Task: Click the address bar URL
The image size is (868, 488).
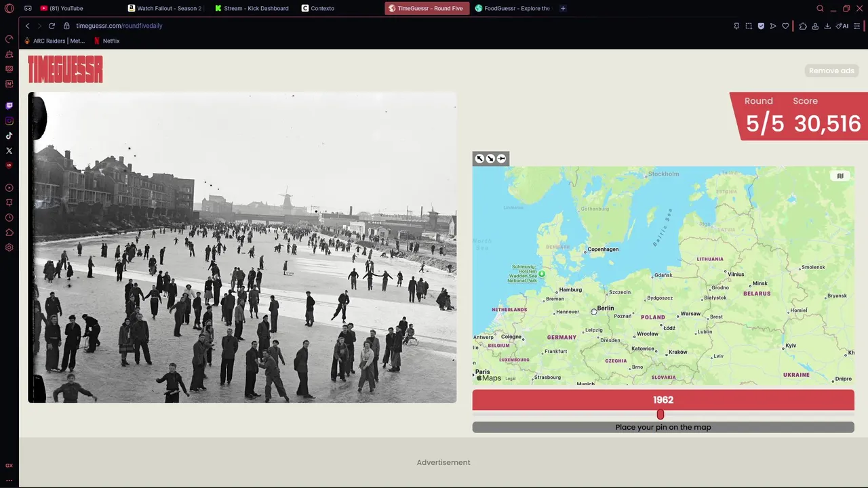Action: click(x=119, y=26)
